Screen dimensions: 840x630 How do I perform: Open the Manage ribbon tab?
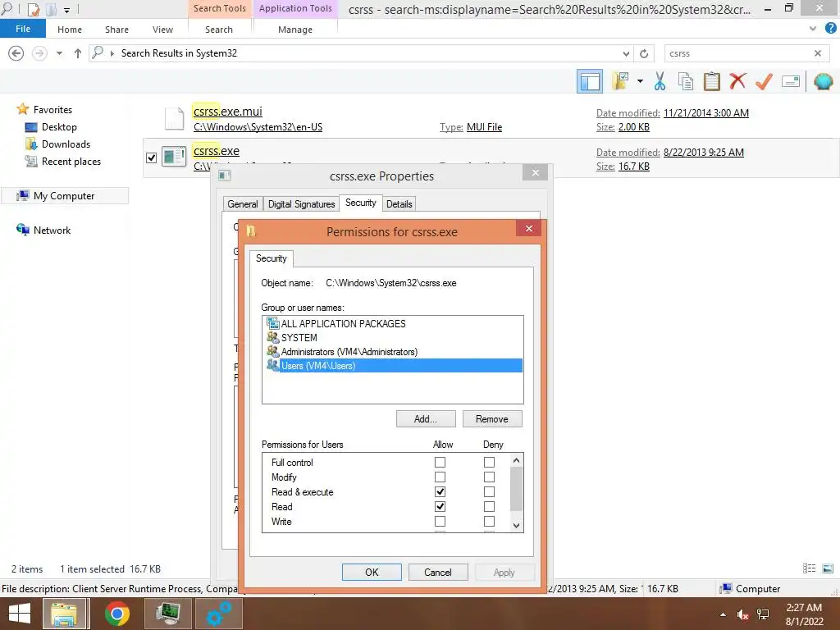[295, 30]
